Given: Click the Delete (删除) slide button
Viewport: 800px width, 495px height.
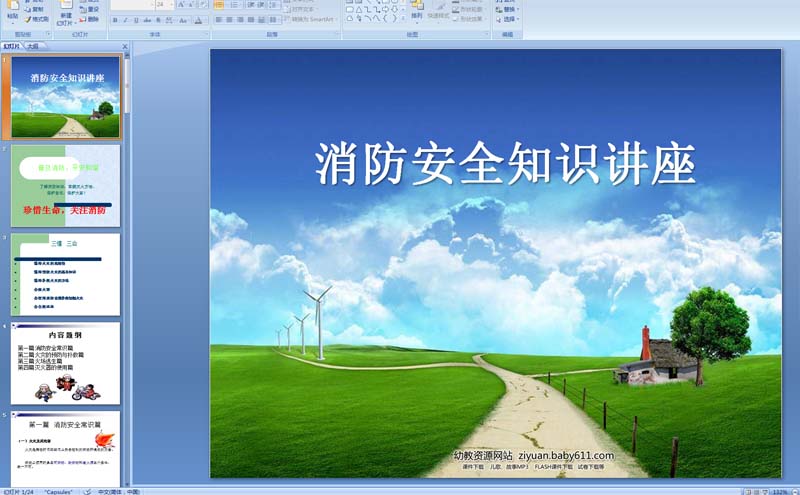Looking at the screenshot, I should 89,19.
